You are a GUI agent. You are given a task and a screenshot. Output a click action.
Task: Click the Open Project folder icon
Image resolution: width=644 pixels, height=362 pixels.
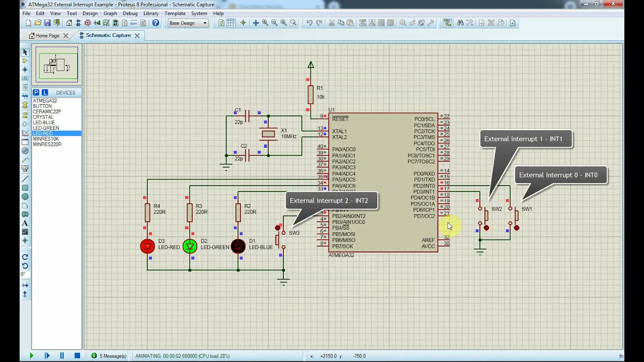click(38, 23)
